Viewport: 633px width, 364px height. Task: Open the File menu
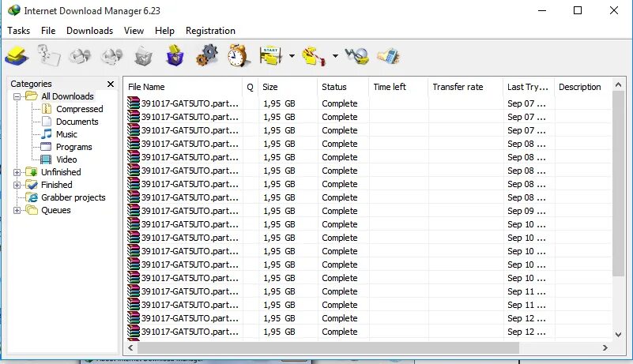(x=48, y=31)
